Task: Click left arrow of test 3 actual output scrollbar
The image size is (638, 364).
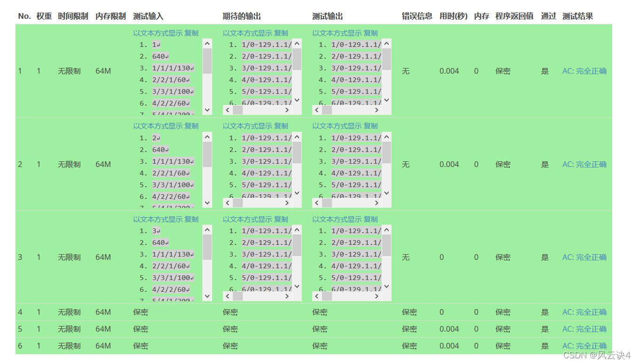Action: click(317, 296)
